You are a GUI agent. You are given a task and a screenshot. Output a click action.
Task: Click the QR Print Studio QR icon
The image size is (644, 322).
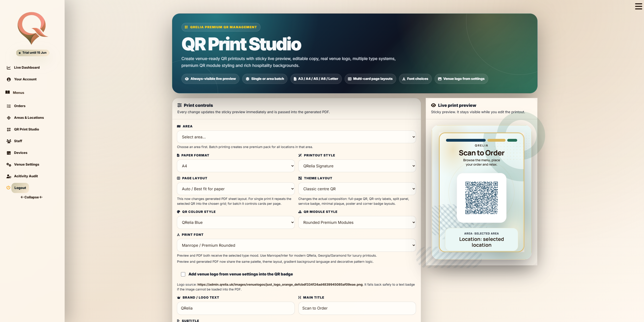tap(9, 129)
